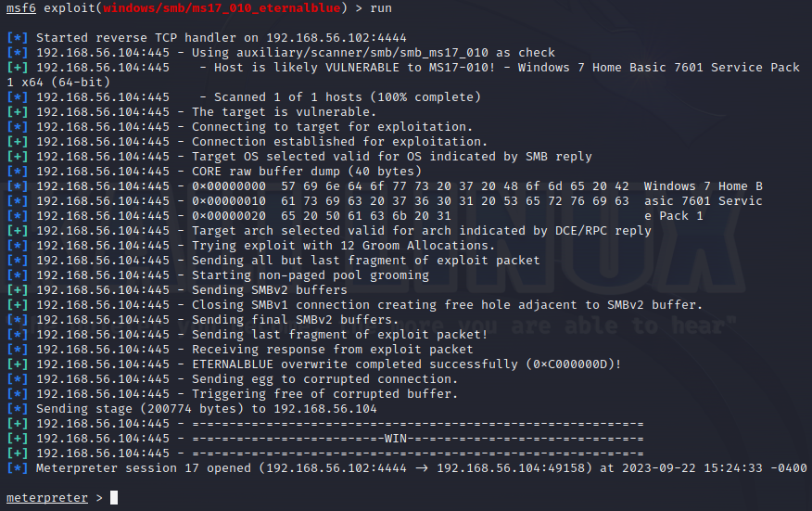Click 'Sending last fragment of exploit packet!' line

coord(247,335)
